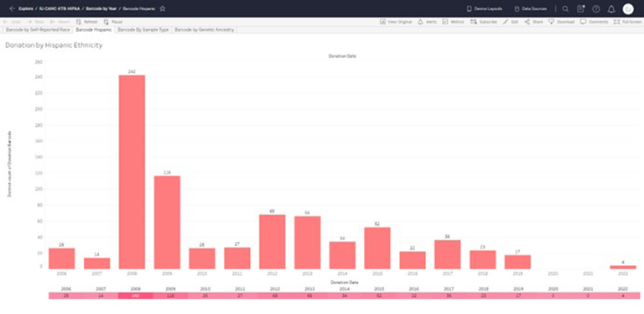The image size is (644, 314).
Task: Open Alerts panel
Action: tap(427, 22)
